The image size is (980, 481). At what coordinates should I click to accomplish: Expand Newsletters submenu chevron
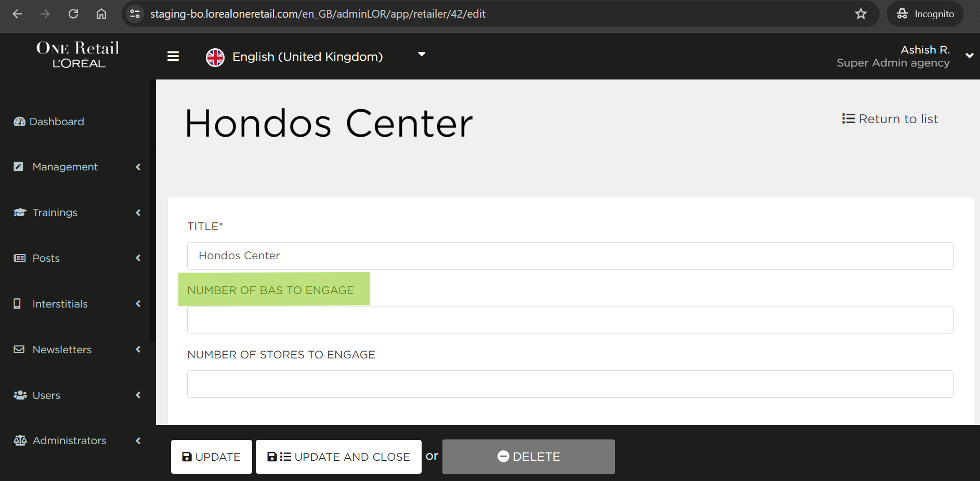pyautogui.click(x=138, y=350)
